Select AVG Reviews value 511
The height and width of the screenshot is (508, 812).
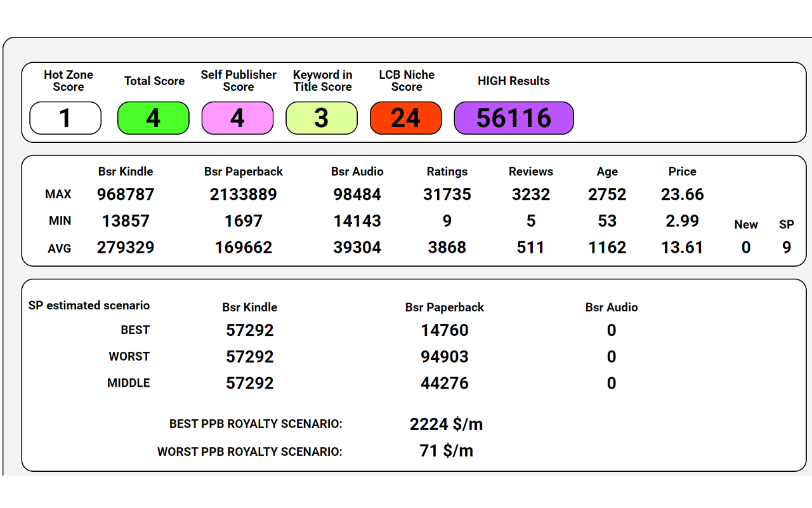(531, 248)
